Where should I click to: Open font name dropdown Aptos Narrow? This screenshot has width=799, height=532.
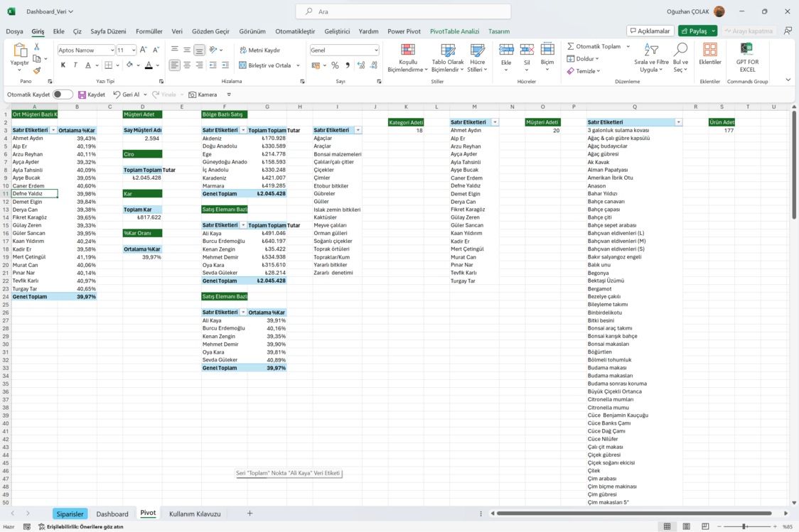point(112,50)
